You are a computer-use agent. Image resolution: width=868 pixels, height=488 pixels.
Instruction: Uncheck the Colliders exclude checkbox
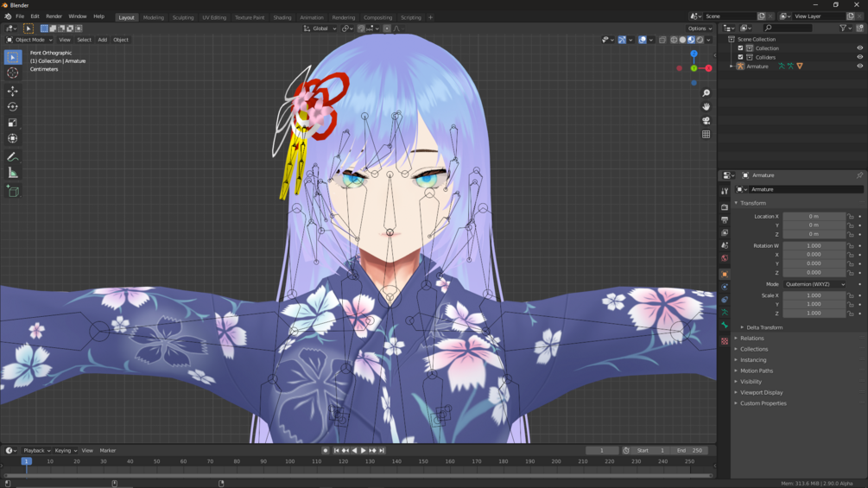point(741,57)
